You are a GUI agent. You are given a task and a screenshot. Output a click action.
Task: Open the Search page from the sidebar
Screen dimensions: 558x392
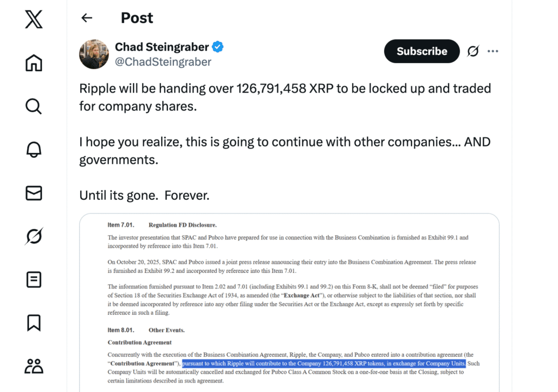[x=33, y=106]
